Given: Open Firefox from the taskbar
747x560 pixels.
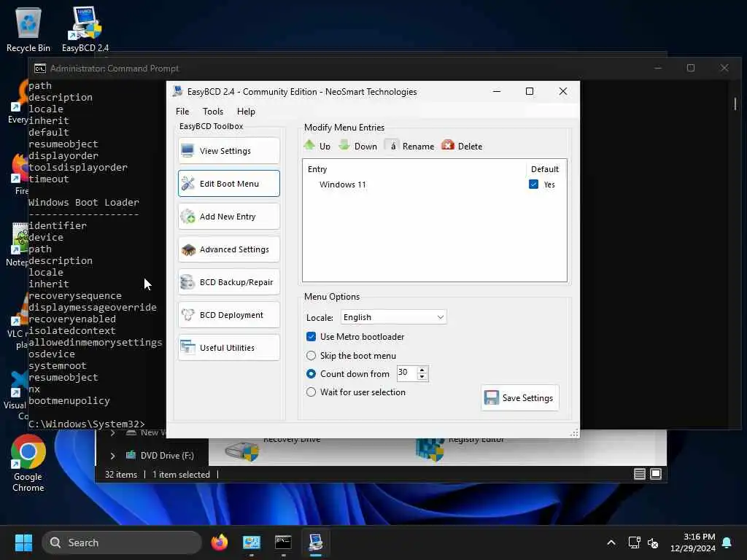Looking at the screenshot, I should click(x=220, y=542).
